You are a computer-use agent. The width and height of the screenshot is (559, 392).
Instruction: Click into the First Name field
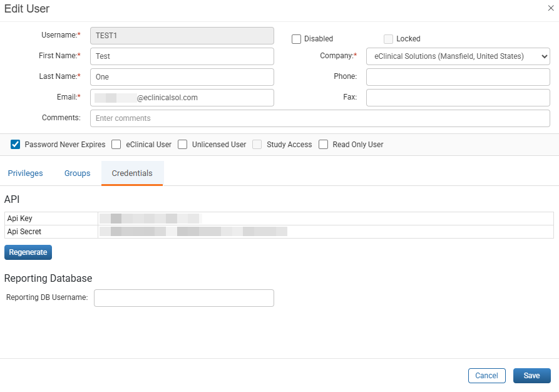click(182, 56)
